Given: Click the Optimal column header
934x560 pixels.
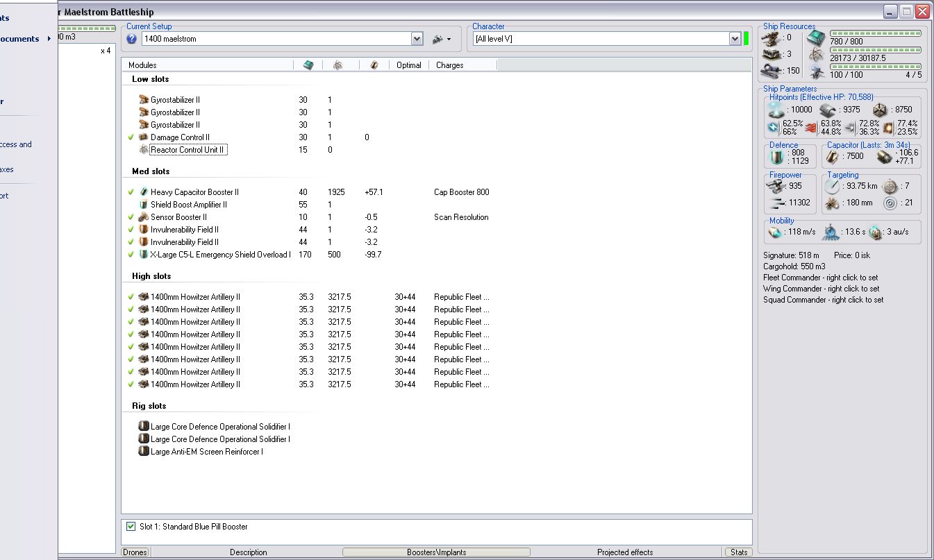Looking at the screenshot, I should click(409, 65).
